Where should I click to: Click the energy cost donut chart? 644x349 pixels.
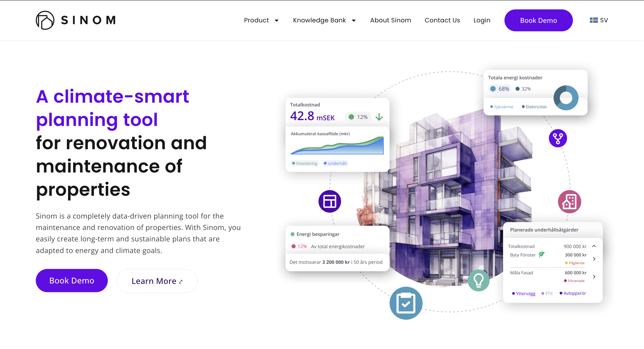click(566, 98)
